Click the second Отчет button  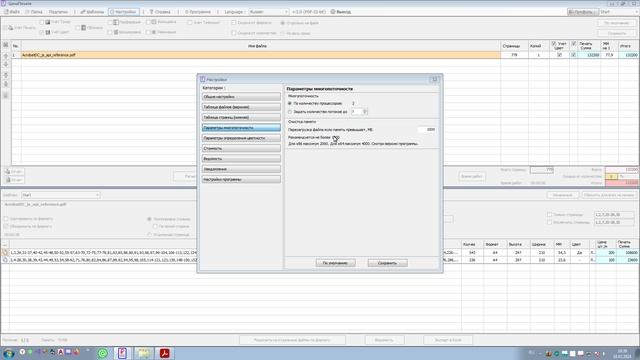14,180
